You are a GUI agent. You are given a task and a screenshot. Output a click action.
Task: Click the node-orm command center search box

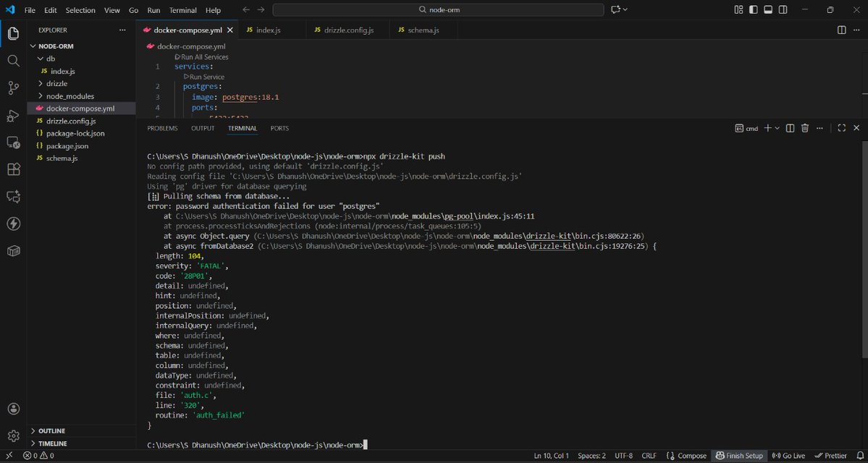point(438,10)
